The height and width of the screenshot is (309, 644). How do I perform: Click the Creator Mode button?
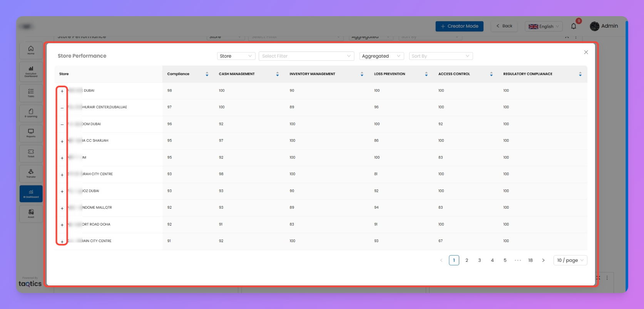click(459, 26)
